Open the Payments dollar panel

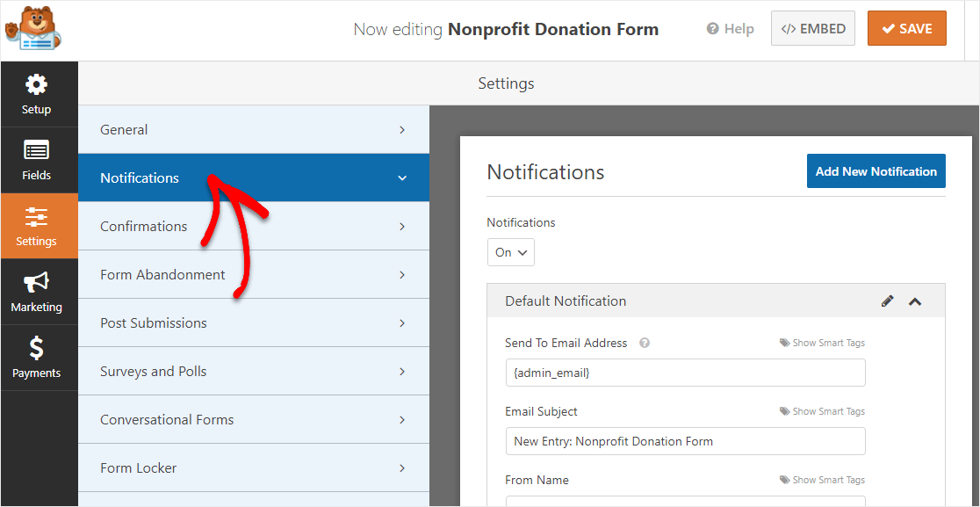point(37,359)
